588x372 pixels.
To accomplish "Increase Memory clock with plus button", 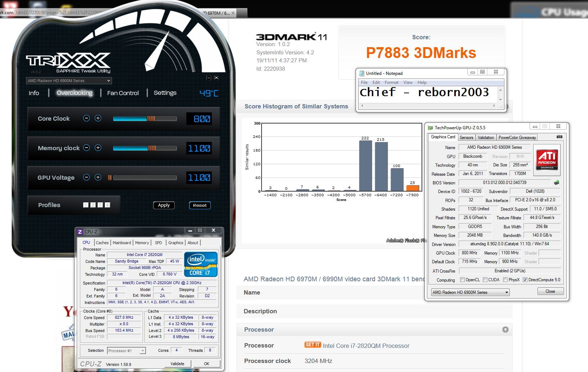I will 98,148.
